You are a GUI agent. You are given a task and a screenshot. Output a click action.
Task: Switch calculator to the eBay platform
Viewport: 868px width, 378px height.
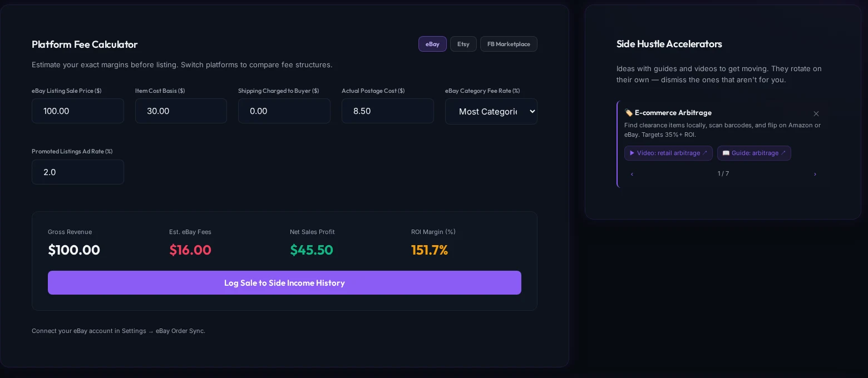432,44
